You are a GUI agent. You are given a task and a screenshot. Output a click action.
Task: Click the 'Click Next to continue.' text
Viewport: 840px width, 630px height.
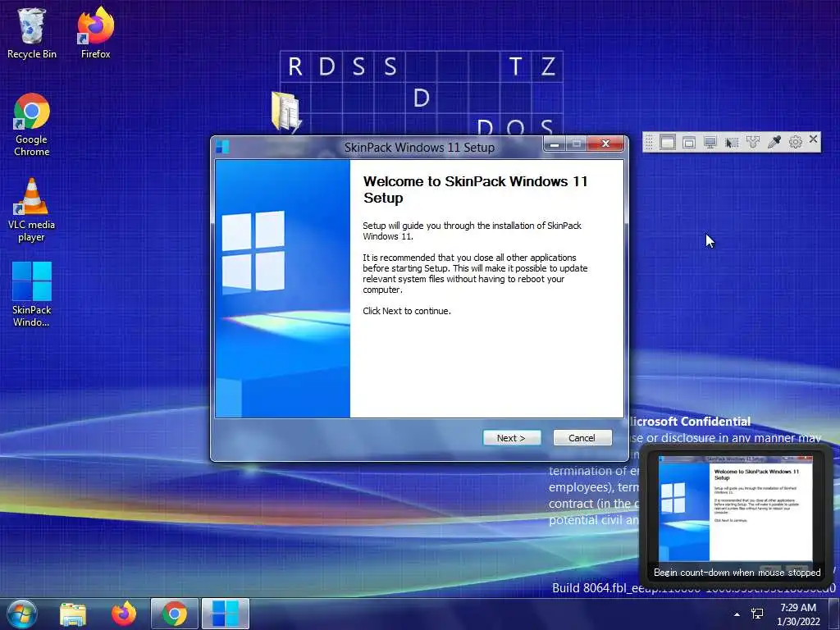tap(407, 311)
